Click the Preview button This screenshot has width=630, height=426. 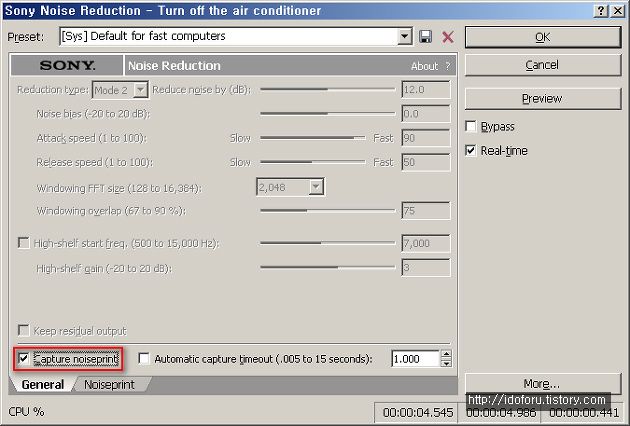(543, 98)
